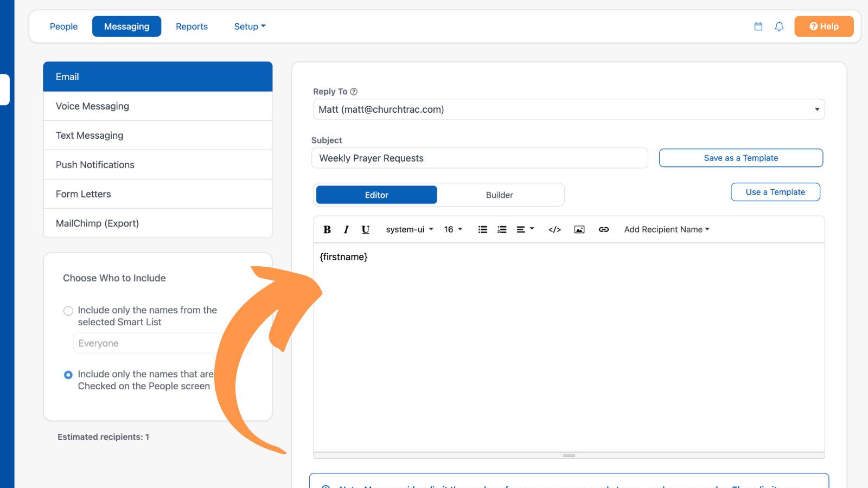This screenshot has height=488, width=868.
Task: Grab the editor resize handle bar
Action: 569,455
